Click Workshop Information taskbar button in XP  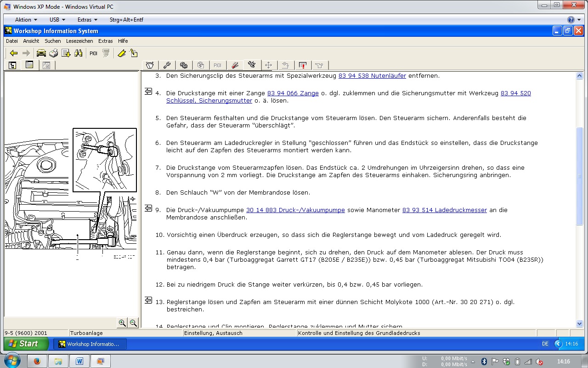(90, 344)
